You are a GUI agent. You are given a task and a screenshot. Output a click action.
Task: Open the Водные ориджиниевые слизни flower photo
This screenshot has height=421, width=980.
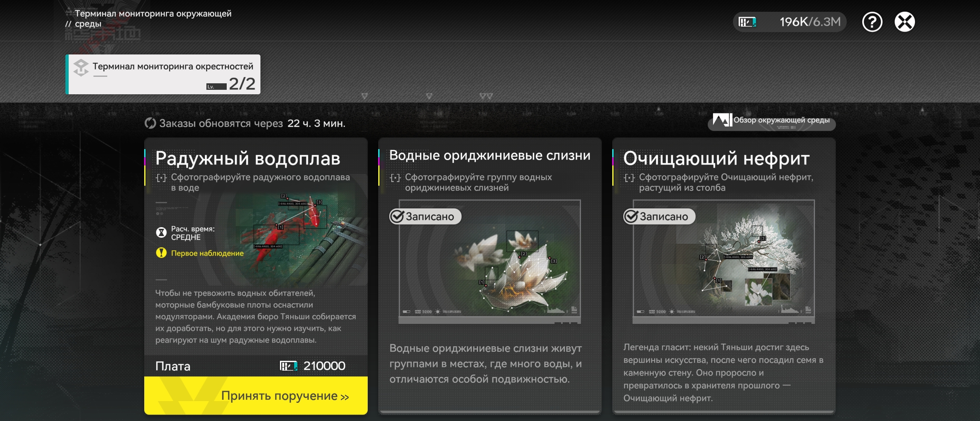pos(490,261)
